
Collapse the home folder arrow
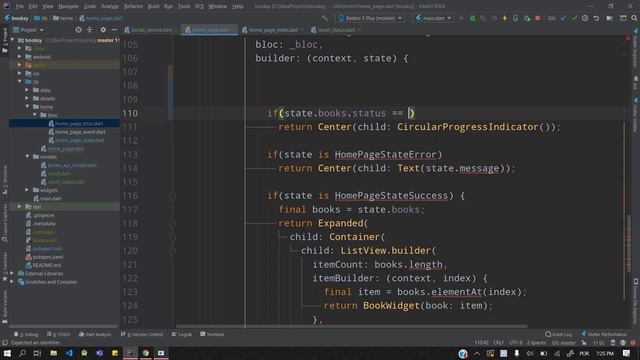[x=27, y=107]
